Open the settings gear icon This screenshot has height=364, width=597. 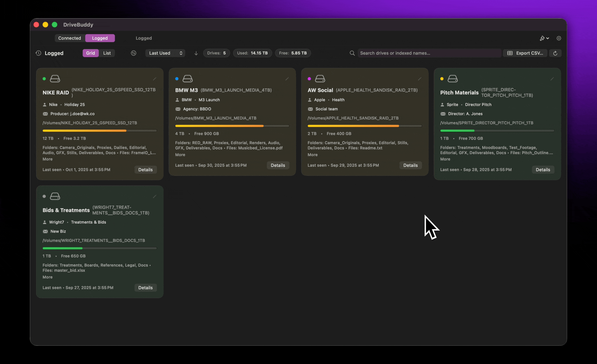[x=559, y=38]
